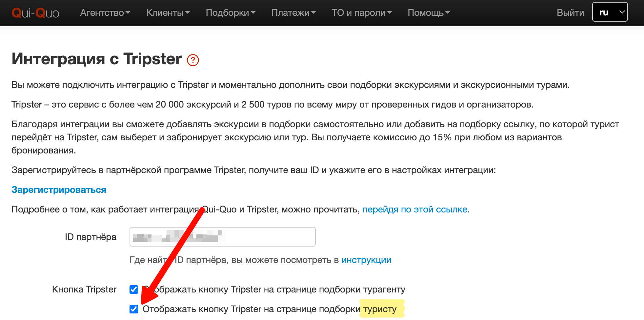Image resolution: width=644 pixels, height=320 pixels.
Task: Toggle the Tripster button checkbox for турагенту
Action: (134, 290)
